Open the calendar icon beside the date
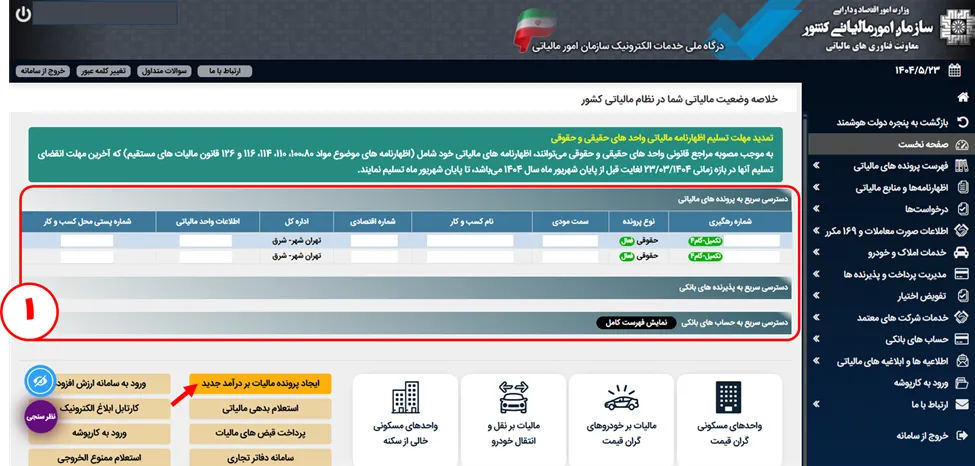Viewport: 975px width, 466px height. pyautogui.click(x=954, y=71)
